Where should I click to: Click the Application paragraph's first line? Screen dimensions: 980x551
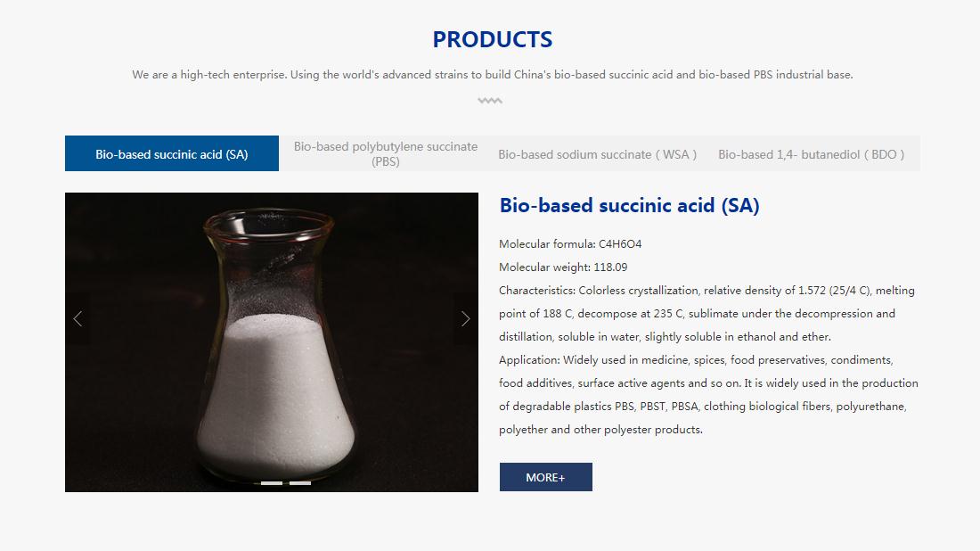(696, 359)
